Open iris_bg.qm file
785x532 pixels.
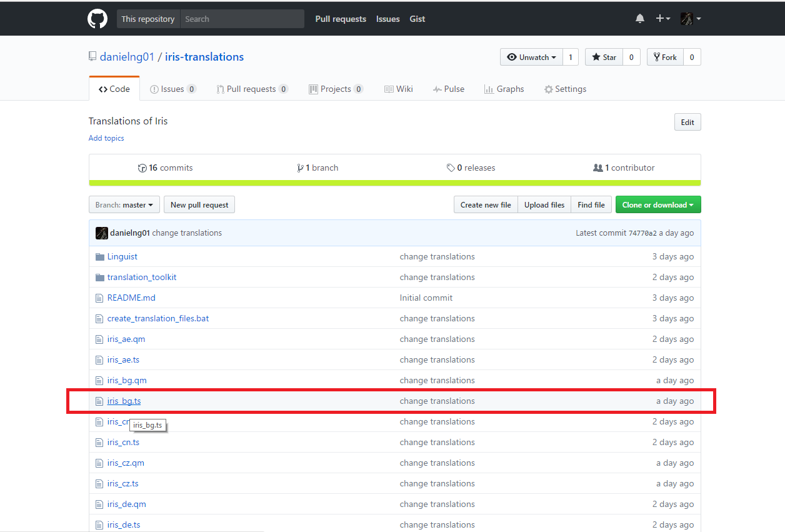[x=127, y=380]
